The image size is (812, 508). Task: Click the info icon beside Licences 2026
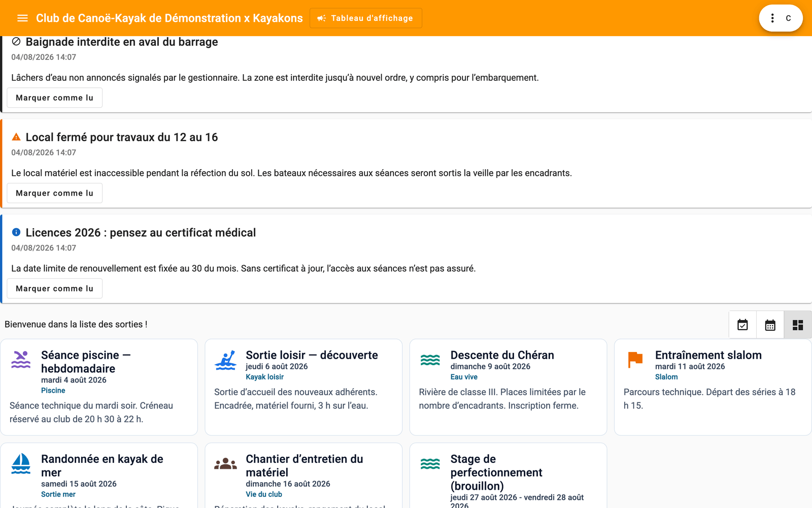pyautogui.click(x=16, y=233)
